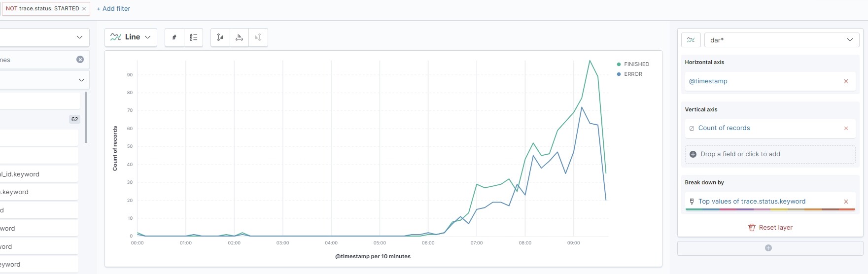
Task: Click the Vertical axis heading
Action: pyautogui.click(x=701, y=109)
